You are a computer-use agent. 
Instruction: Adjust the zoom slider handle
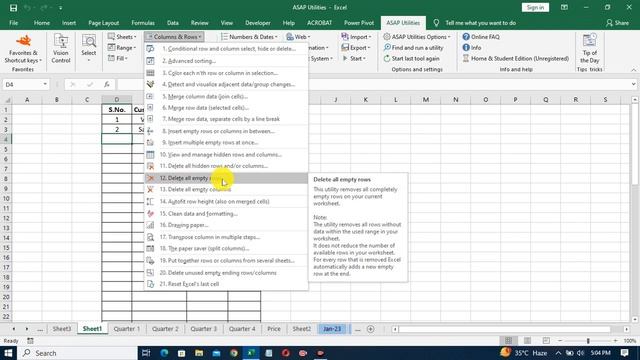pyautogui.click(x=588, y=340)
